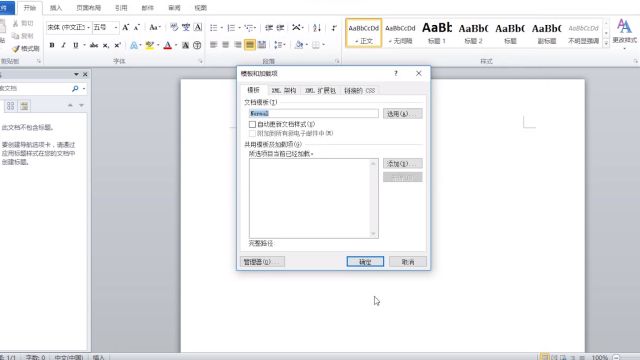The image size is (640, 360).
Task: Shrink font size with the smaller A icon
Action: coord(137,27)
